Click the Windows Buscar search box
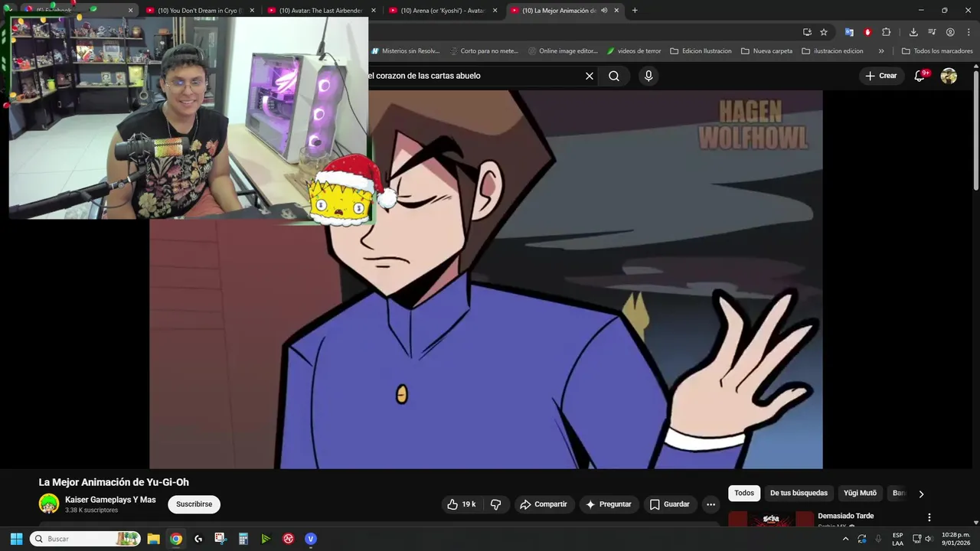Screen dimensions: 980x551 tap(86, 539)
